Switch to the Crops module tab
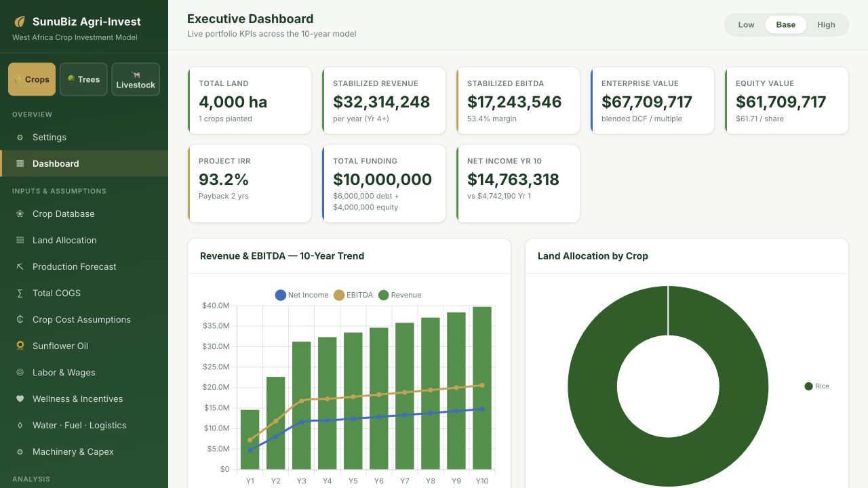 32,79
